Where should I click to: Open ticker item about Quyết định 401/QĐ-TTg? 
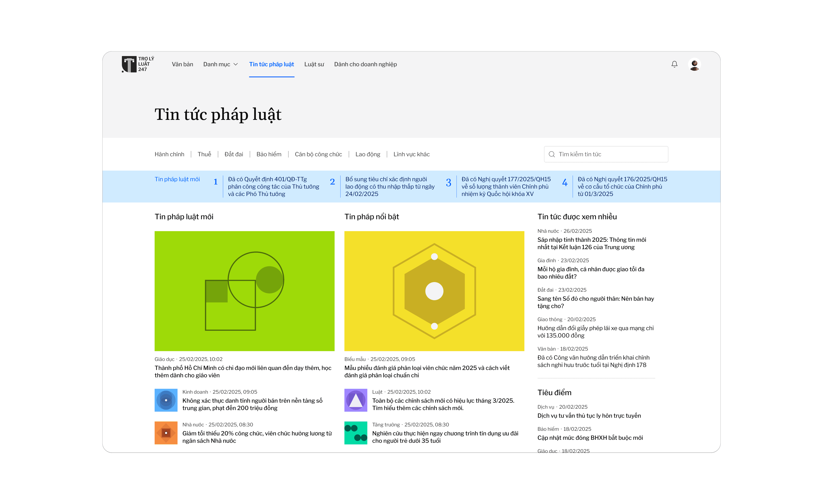(x=273, y=186)
